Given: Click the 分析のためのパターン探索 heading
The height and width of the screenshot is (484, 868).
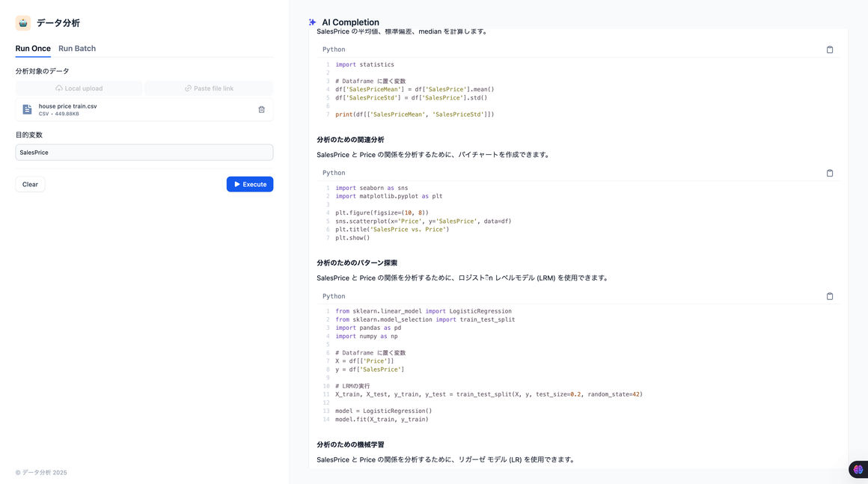Looking at the screenshot, I should [x=357, y=263].
